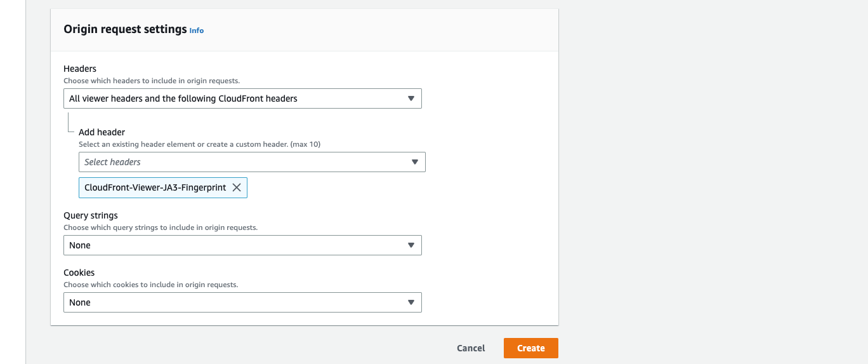Click the Cookies field label
Image resolution: width=868 pixels, height=364 pixels.
[79, 273]
